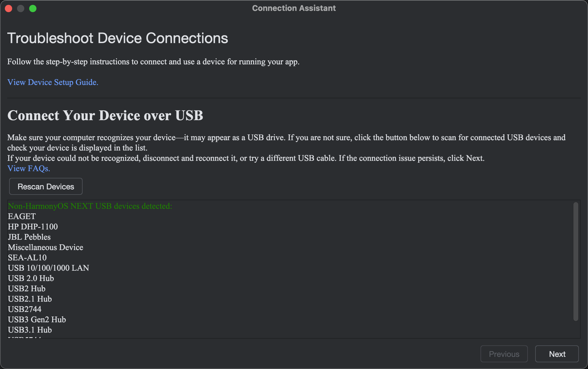The image size is (588, 369).
Task: Select the USB3 Gen2 Hub entry
Action: (x=37, y=320)
